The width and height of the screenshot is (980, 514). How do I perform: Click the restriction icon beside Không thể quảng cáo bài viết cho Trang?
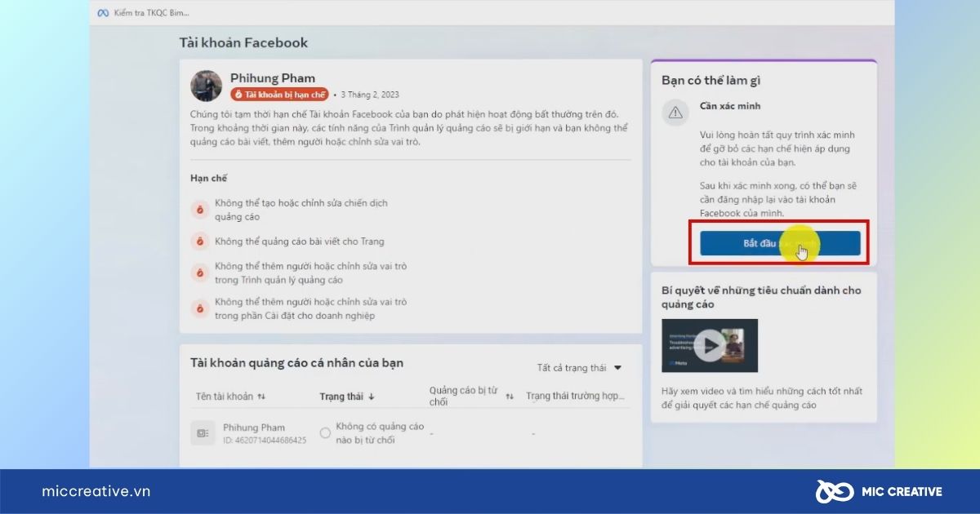[199, 241]
